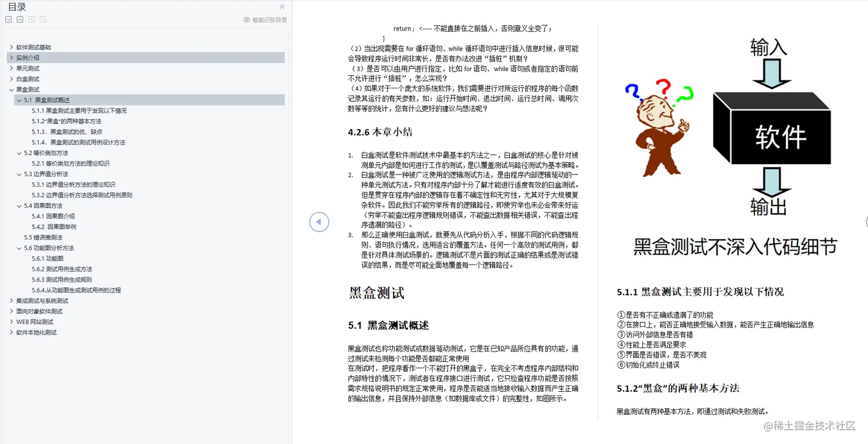Expand the 面向对象软件测试 chapter
868x444 pixels.
[x=11, y=311]
